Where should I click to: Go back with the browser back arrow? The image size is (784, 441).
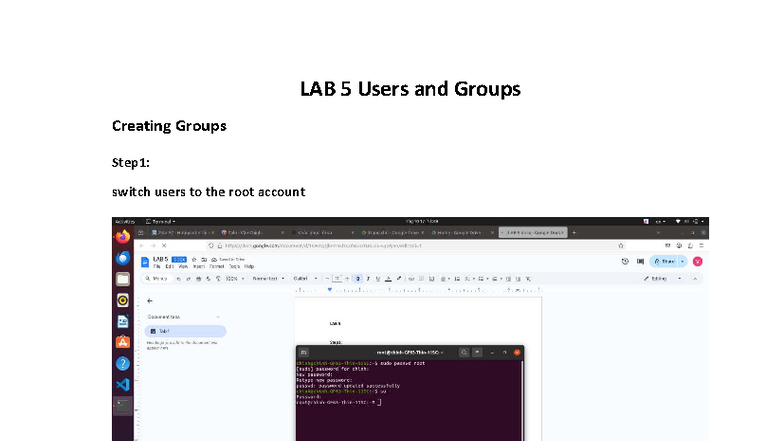(x=142, y=246)
